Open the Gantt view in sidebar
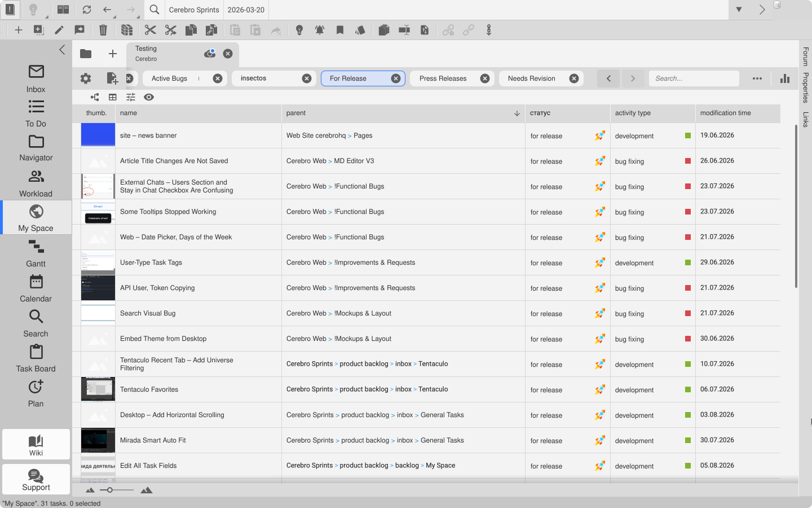The height and width of the screenshot is (508, 812). [x=36, y=253]
